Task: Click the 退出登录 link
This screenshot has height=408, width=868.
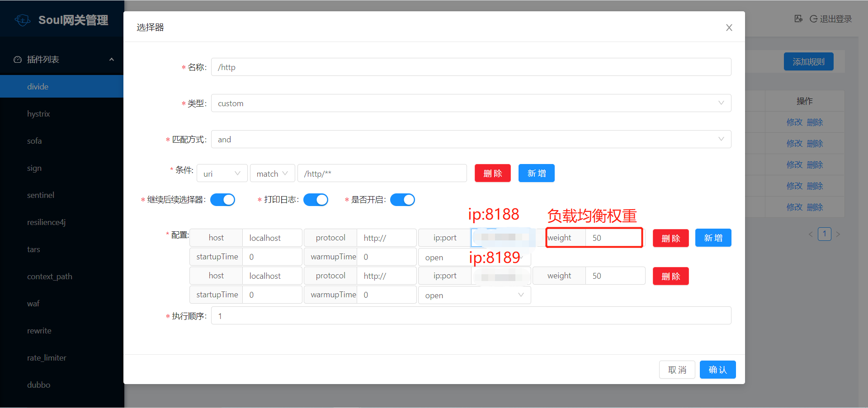Action: [x=835, y=19]
